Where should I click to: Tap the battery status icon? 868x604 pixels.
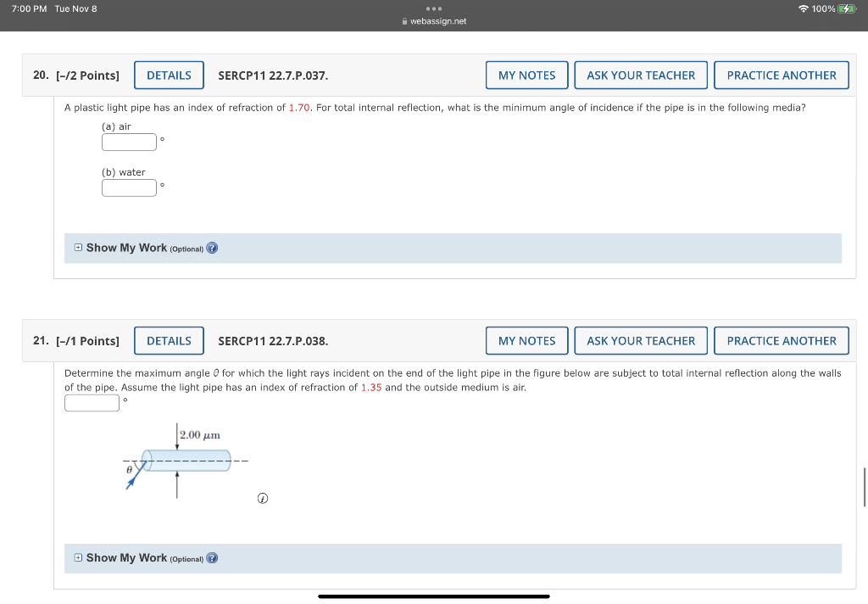click(x=847, y=8)
